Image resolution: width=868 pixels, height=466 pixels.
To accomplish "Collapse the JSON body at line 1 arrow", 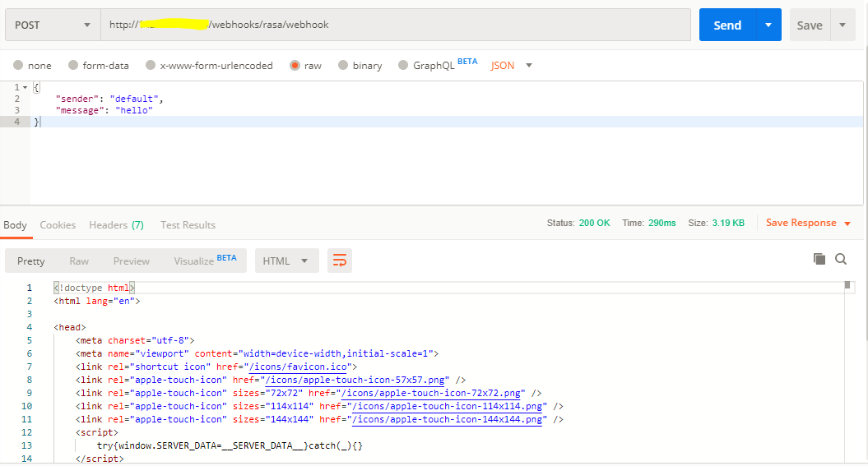I will click(x=25, y=87).
